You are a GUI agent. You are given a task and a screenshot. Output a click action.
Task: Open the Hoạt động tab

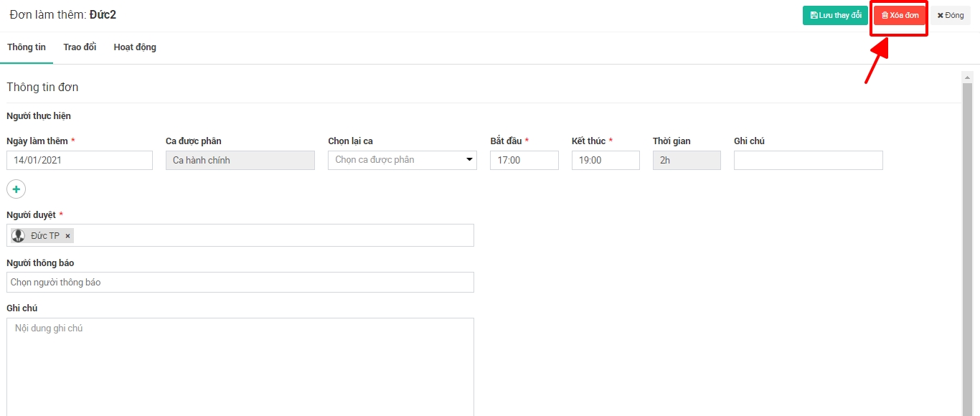[135, 47]
